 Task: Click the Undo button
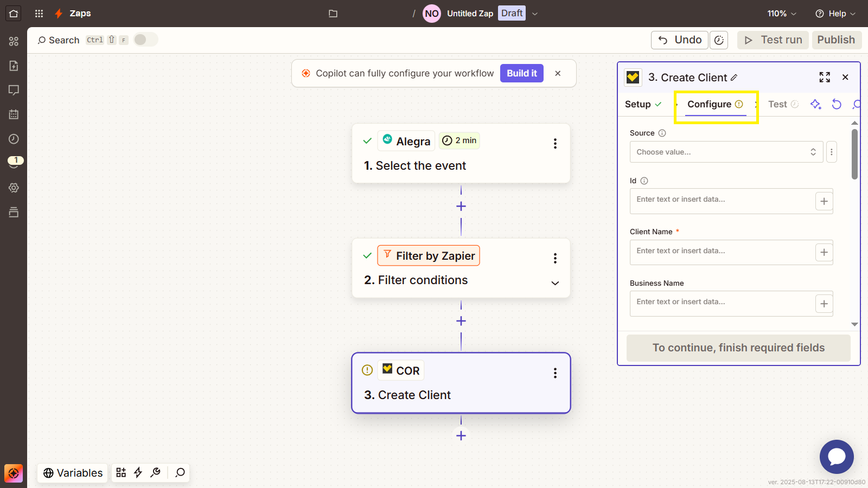(x=680, y=40)
